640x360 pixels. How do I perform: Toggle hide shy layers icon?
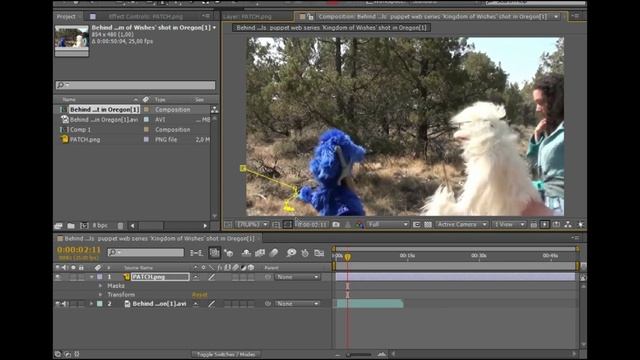coord(246,253)
